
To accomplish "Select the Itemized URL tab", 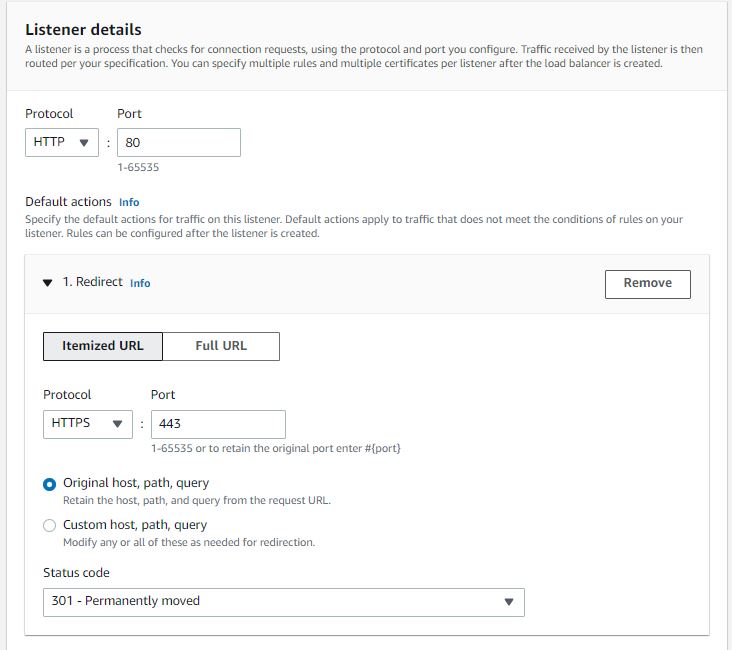I will [x=103, y=346].
